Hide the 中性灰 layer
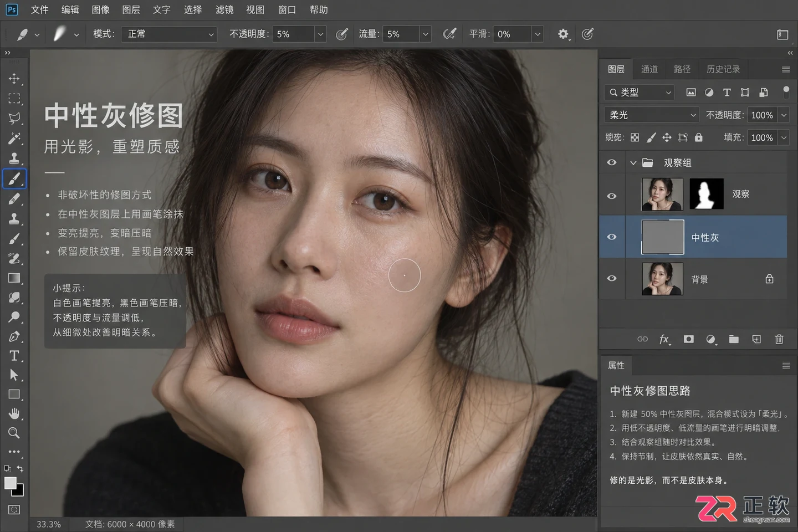 click(612, 237)
